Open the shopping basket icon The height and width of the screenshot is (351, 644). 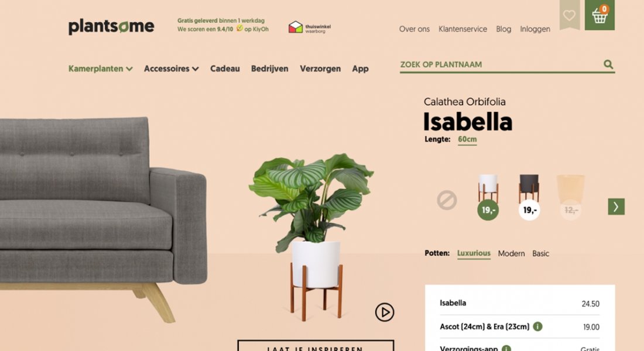point(600,15)
